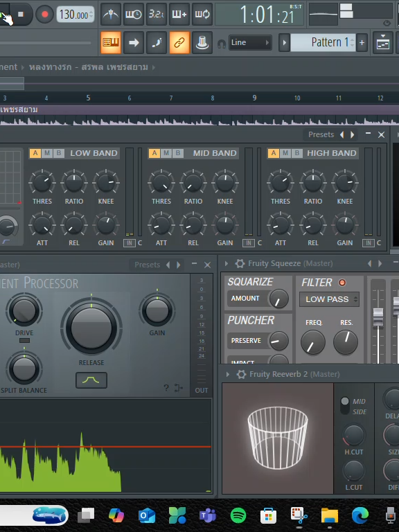Toggle step editing mode icon

coord(157,42)
